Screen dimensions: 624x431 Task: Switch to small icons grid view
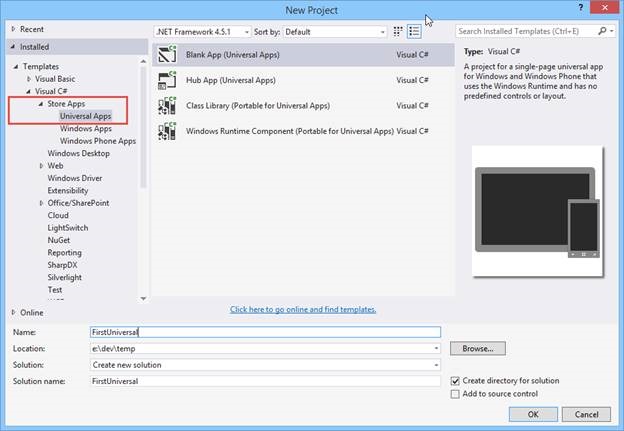398,31
